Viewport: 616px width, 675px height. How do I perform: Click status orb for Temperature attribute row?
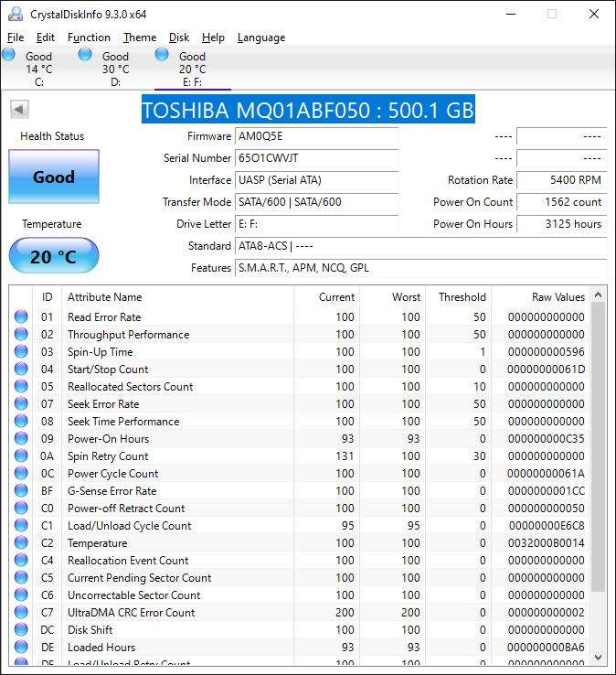[21, 542]
